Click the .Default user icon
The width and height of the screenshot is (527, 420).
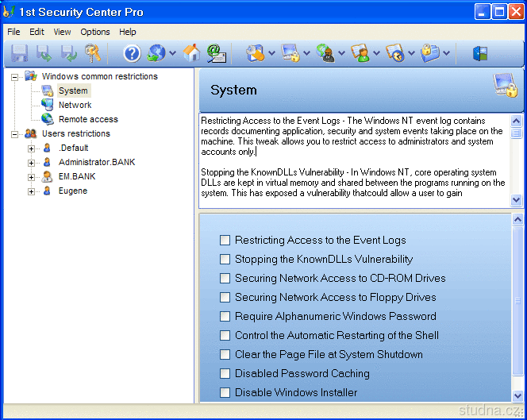(47, 148)
